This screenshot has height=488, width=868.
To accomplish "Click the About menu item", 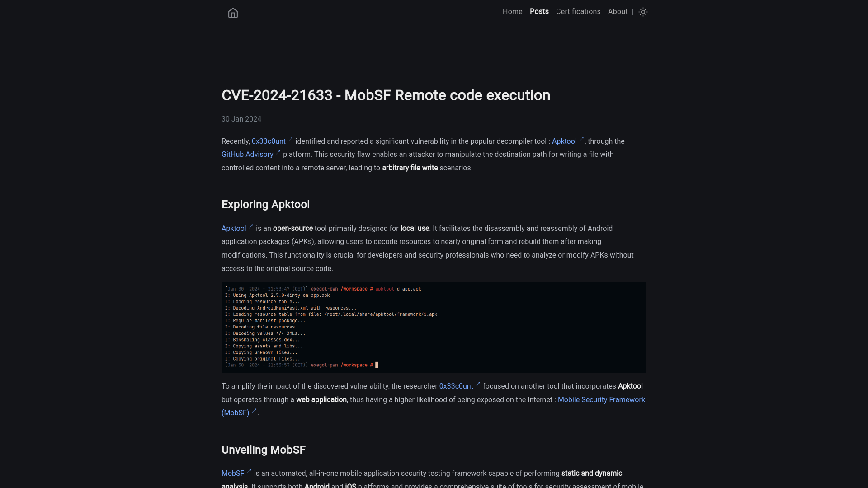I will [618, 11].
